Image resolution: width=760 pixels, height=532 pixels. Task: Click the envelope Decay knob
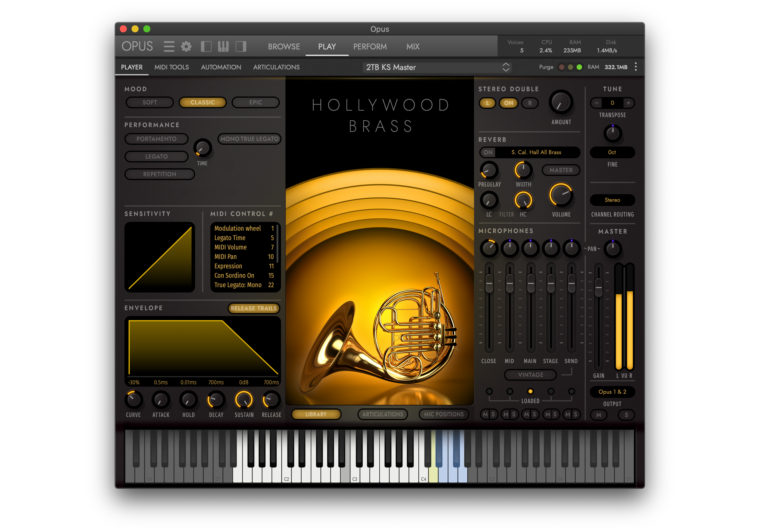click(216, 400)
